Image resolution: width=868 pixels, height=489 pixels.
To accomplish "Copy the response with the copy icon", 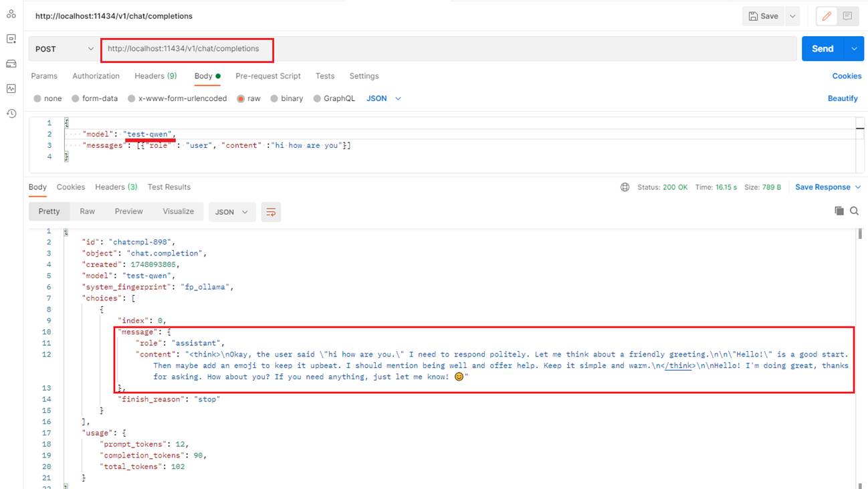I will tap(839, 211).
